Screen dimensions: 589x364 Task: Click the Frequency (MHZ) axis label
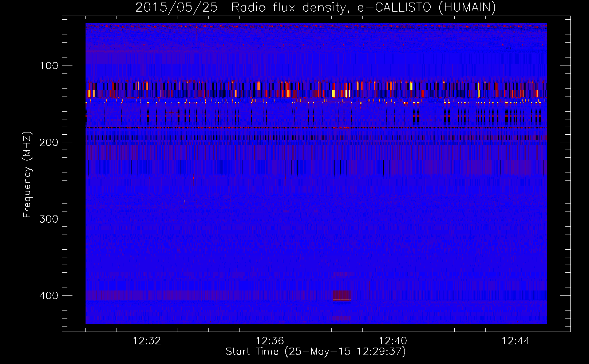coord(27,174)
